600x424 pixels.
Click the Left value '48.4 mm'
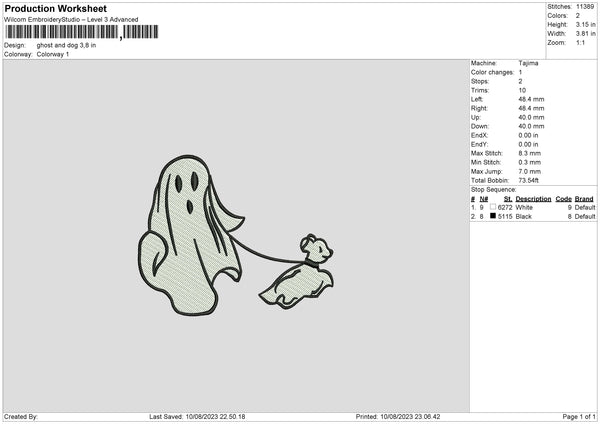pos(531,99)
